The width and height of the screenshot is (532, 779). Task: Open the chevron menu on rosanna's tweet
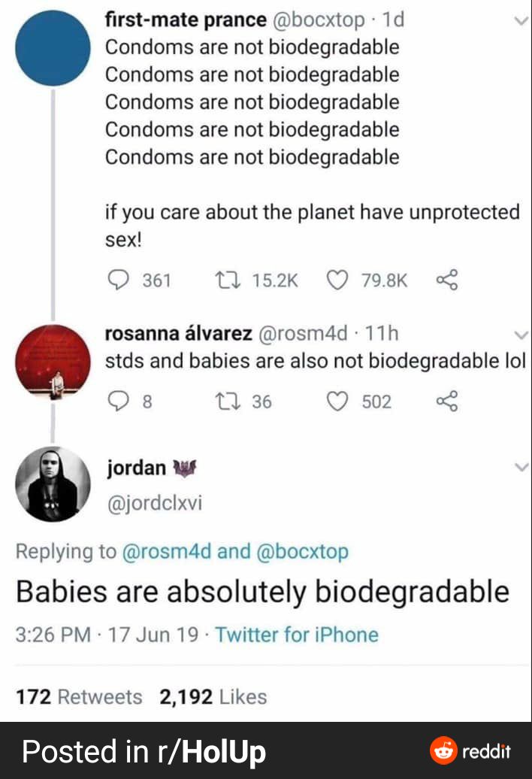tap(521, 335)
